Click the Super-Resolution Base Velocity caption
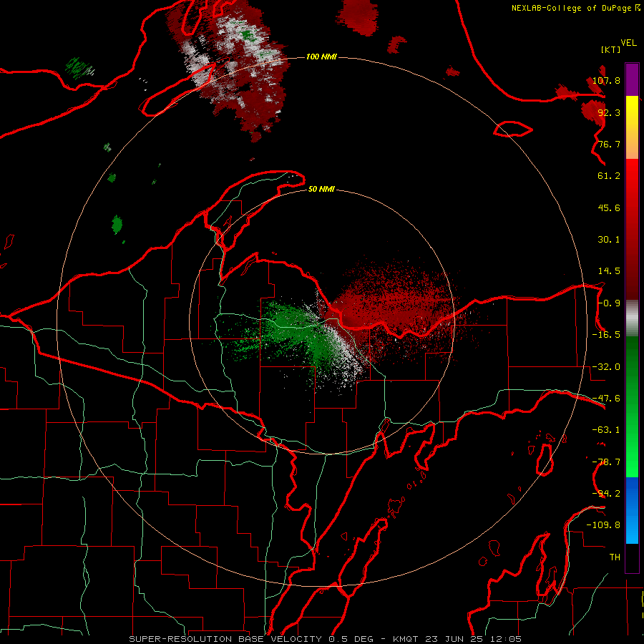This screenshot has width=644, height=644. [x=326, y=639]
